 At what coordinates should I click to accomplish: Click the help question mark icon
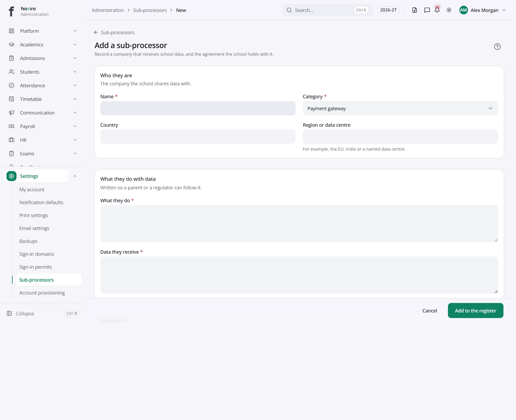point(497,46)
